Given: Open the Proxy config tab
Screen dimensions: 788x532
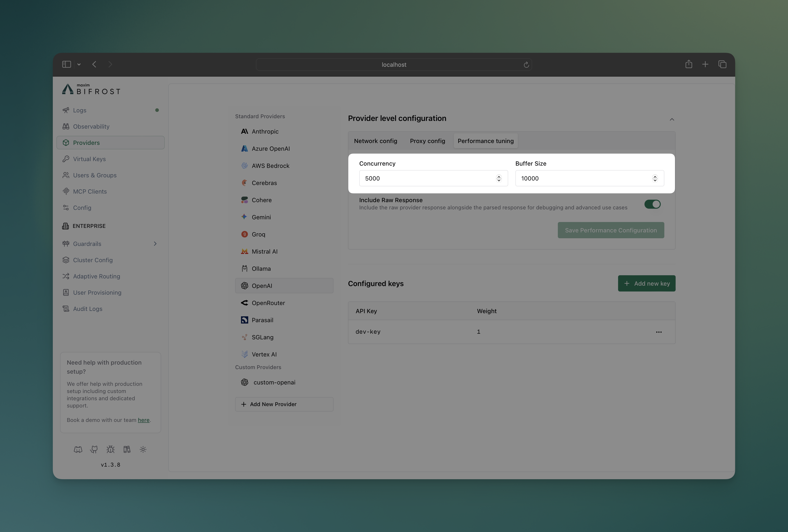Looking at the screenshot, I should coord(427,141).
